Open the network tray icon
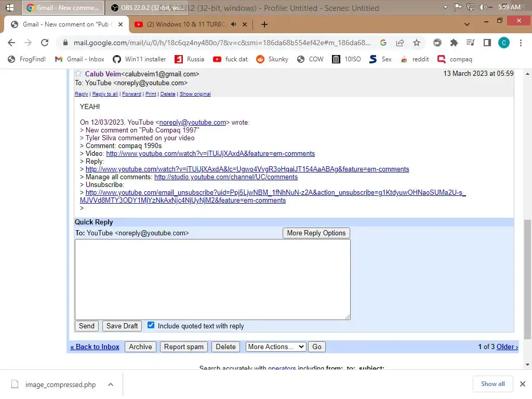This screenshot has height=399, width=532. click(x=471, y=7)
